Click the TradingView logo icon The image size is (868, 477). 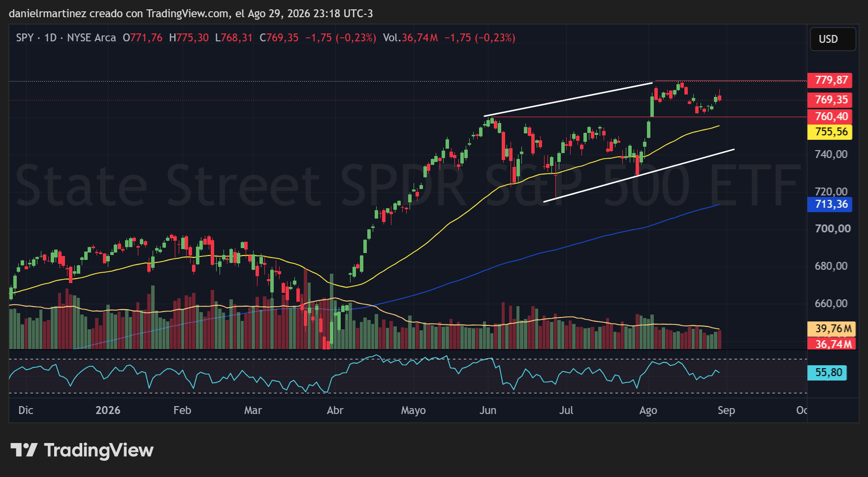24,450
